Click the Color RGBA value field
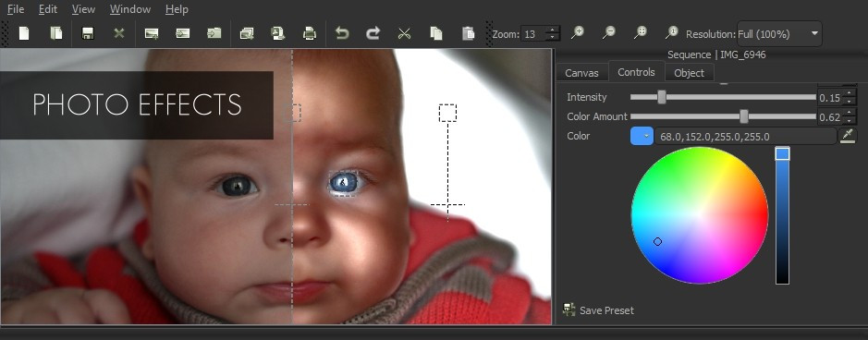The height and width of the screenshot is (340, 868). (745, 136)
